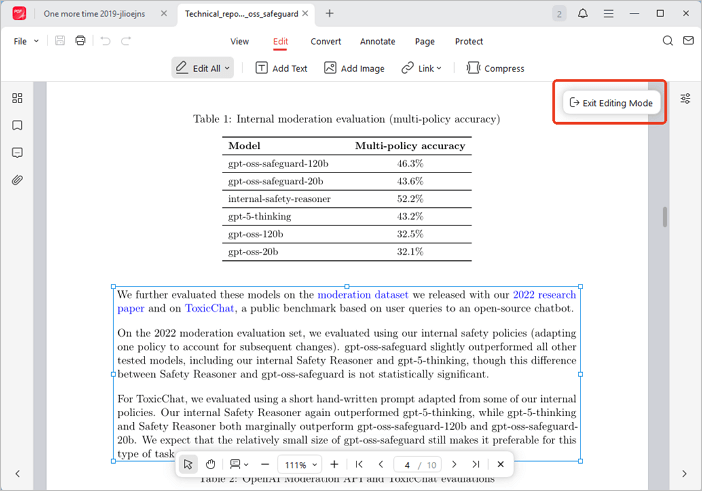Viewport: 702px width, 491px height.
Task: Click the Table 1 caption text
Action: 347,119
